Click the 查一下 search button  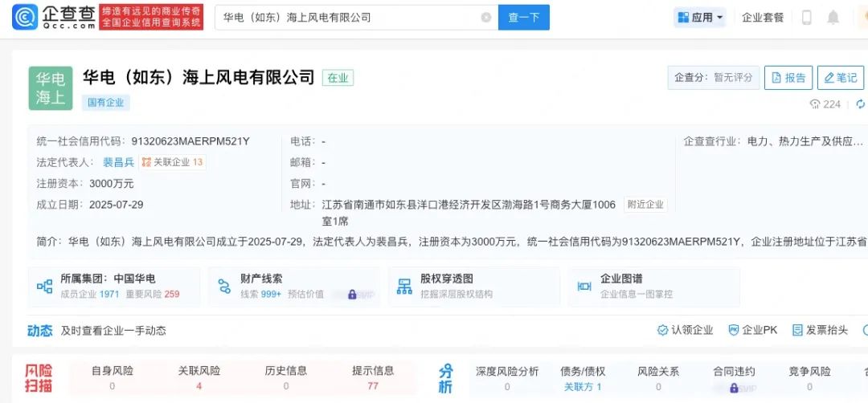523,18
